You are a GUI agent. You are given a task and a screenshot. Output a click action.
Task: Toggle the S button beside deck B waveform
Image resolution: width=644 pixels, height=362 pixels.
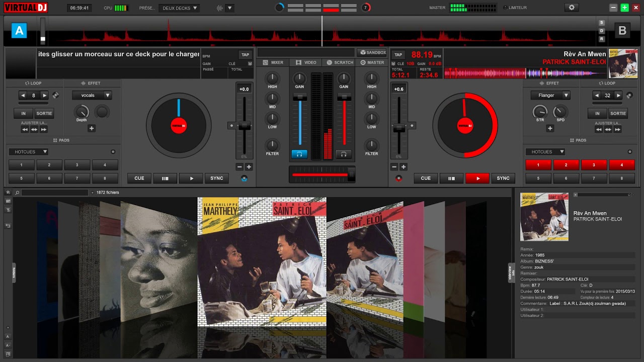point(602,23)
